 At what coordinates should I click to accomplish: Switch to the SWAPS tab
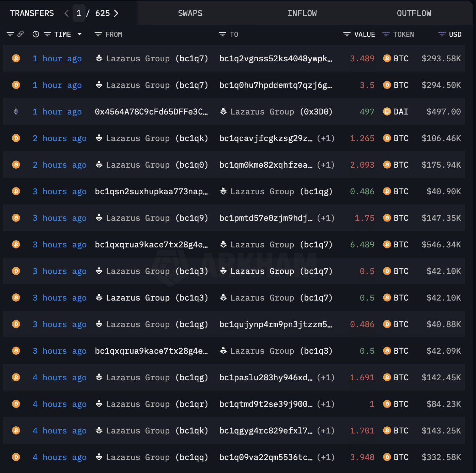190,13
